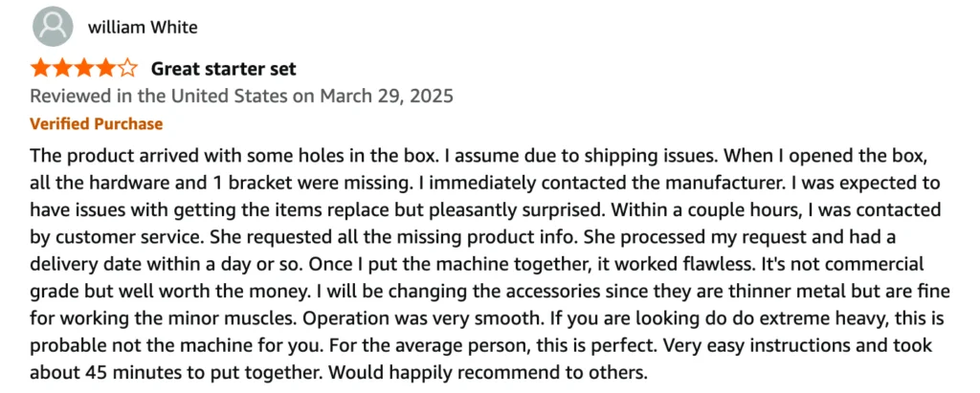The height and width of the screenshot is (393, 980).
Task: Click the reviewer profile avatar icon
Action: pos(52,26)
